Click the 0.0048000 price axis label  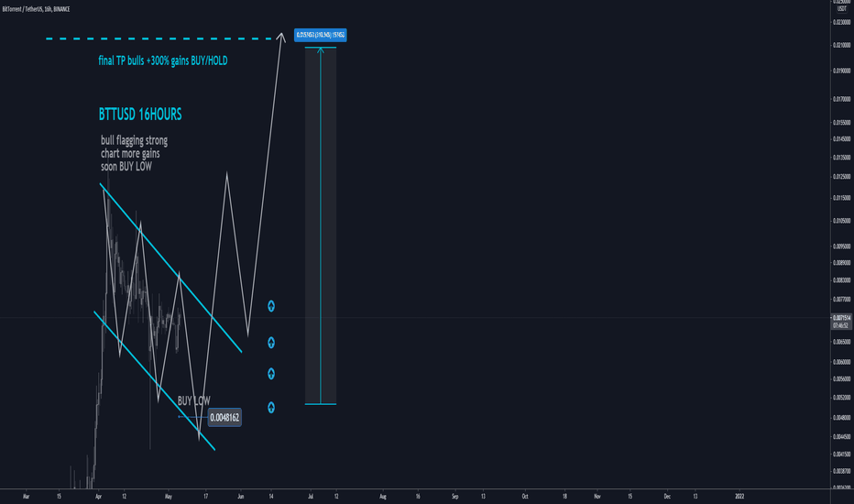[841, 417]
